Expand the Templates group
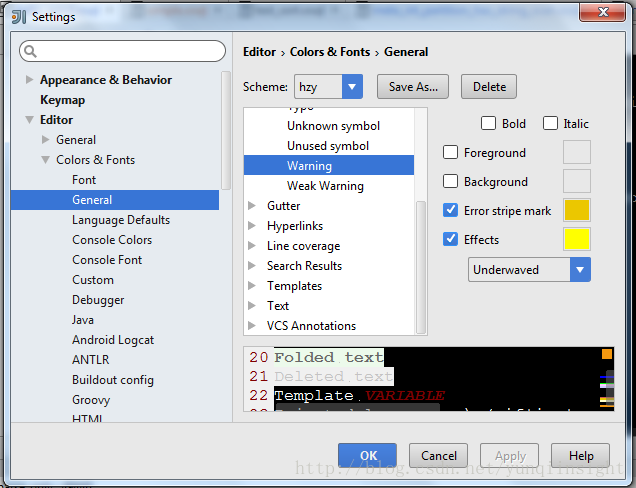The image size is (636, 488). (x=252, y=286)
